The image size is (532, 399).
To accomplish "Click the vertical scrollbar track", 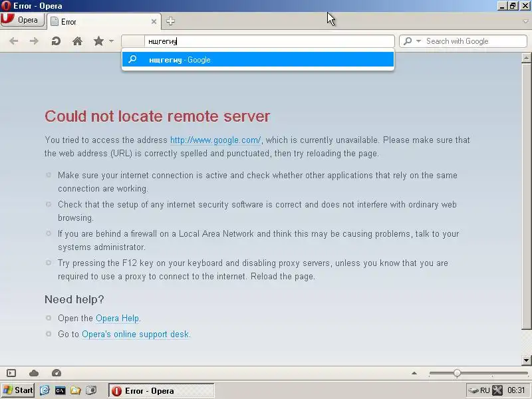I will pyautogui.click(x=526, y=342).
